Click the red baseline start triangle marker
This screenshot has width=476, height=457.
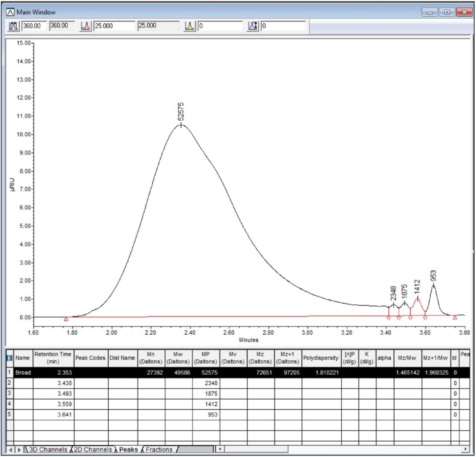[66, 319]
